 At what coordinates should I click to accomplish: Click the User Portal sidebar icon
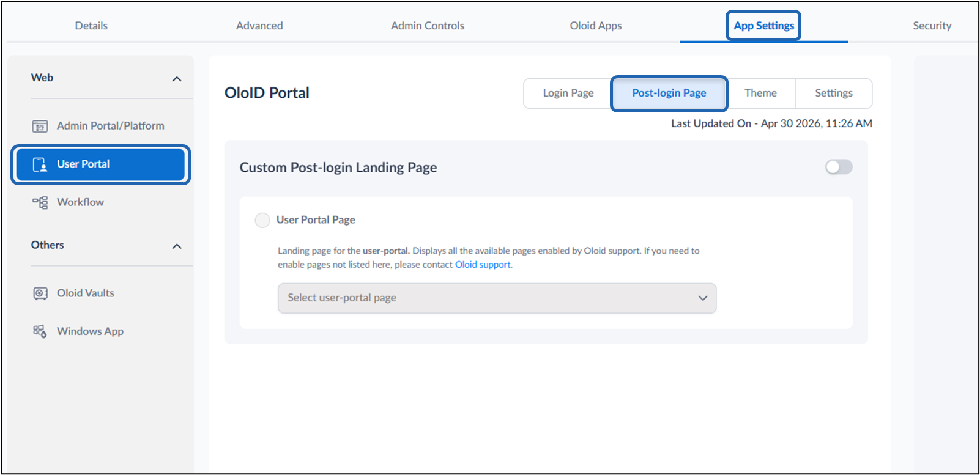(x=40, y=164)
